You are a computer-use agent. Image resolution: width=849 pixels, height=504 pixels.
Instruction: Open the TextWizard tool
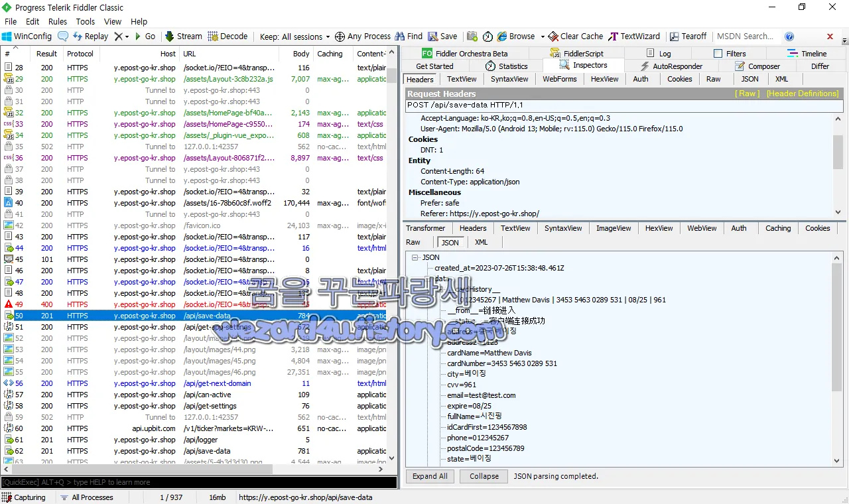pyautogui.click(x=634, y=36)
